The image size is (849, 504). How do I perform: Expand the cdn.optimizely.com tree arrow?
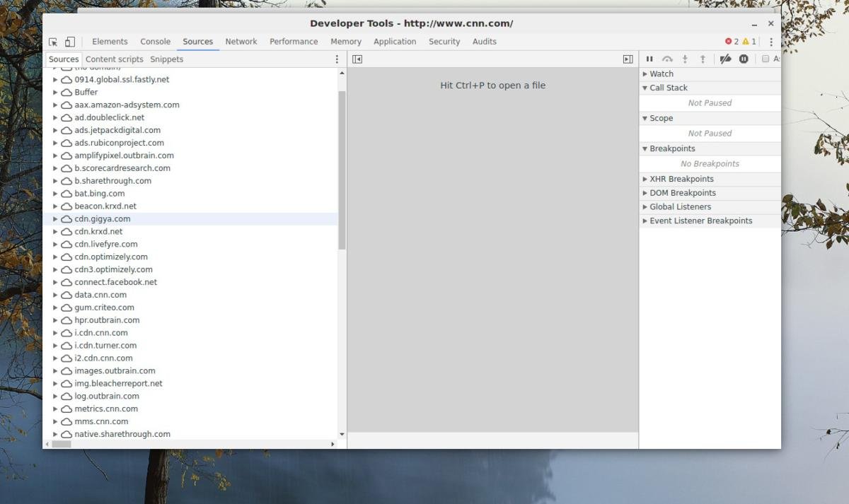55,257
